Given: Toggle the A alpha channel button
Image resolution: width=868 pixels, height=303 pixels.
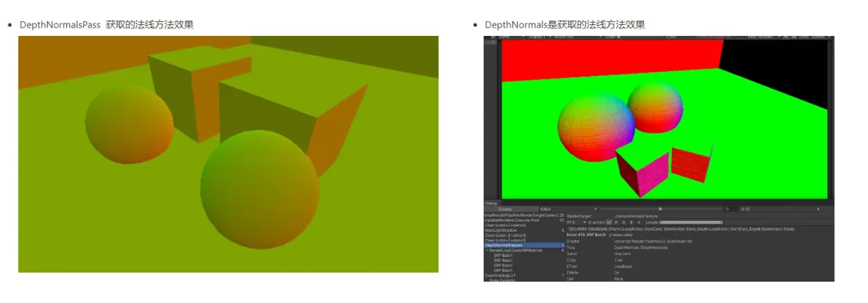Looking at the screenshot, I should [x=639, y=222].
